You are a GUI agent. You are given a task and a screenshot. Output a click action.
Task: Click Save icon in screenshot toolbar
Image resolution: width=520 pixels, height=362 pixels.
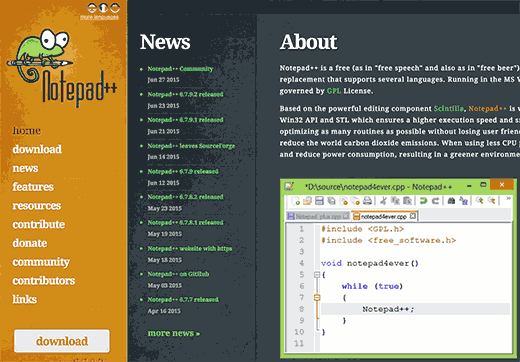pos(319,201)
